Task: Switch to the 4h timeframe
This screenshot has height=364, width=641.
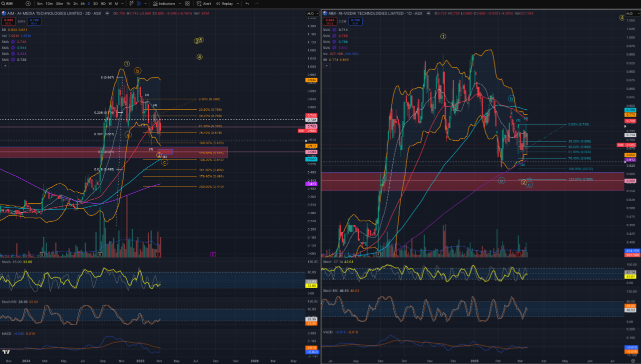Action: click(82, 3)
